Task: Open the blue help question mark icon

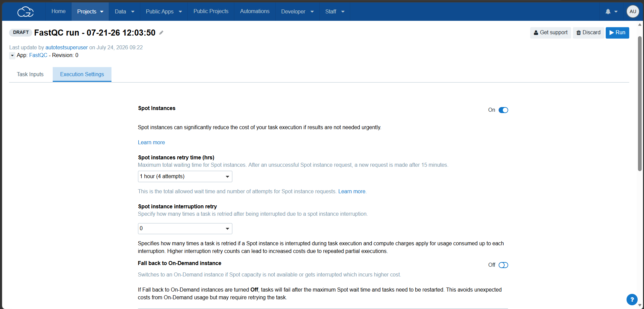Action: [632, 300]
